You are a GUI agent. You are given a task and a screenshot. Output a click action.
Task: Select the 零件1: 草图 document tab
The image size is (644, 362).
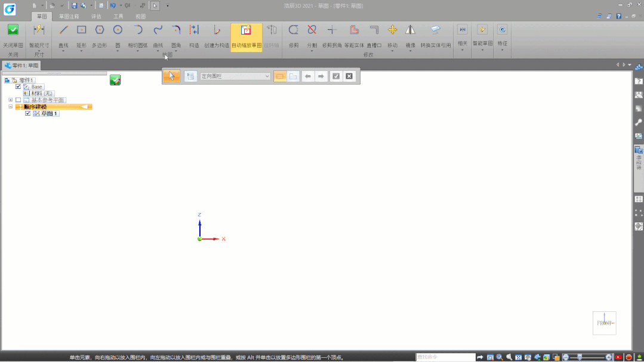[21, 65]
